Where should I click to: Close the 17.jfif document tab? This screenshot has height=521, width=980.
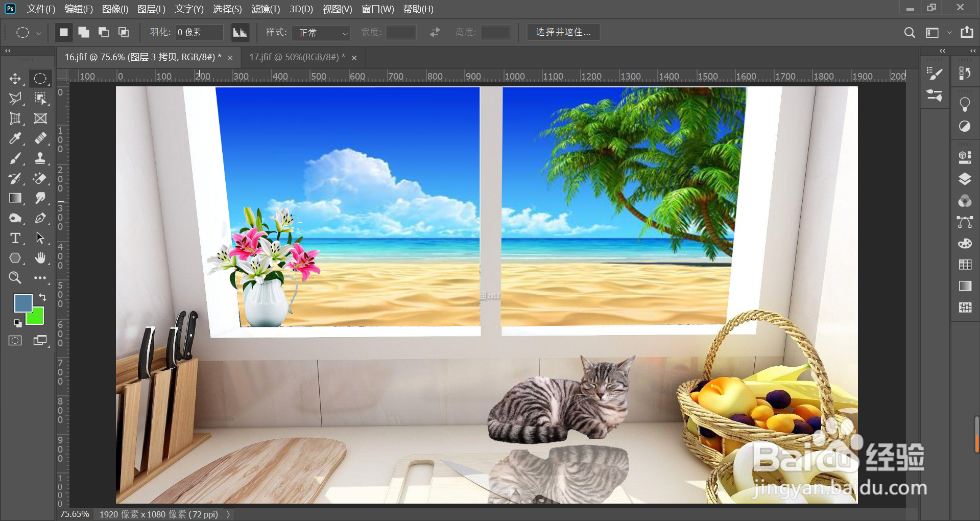[x=354, y=58]
